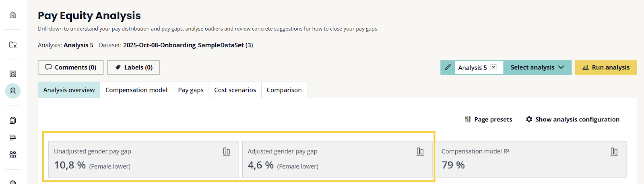Open Page presets options
Viewport: 644px width, 184px height.
click(x=488, y=119)
